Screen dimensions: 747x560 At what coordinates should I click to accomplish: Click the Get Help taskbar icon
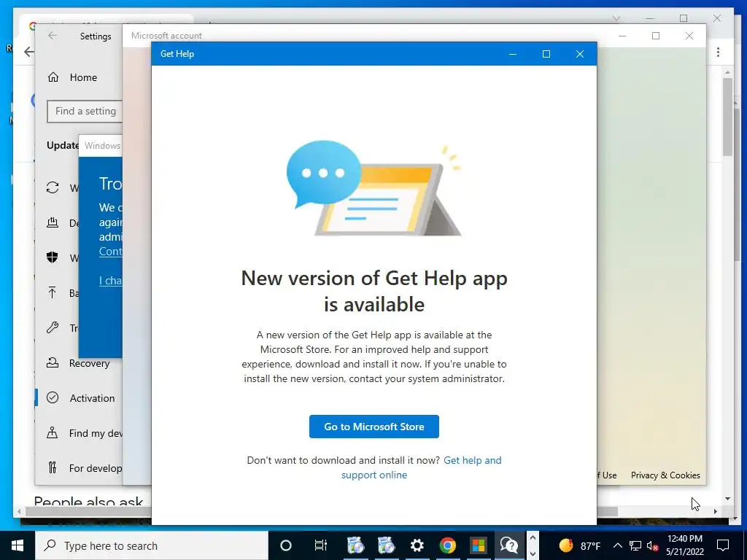(x=508, y=545)
